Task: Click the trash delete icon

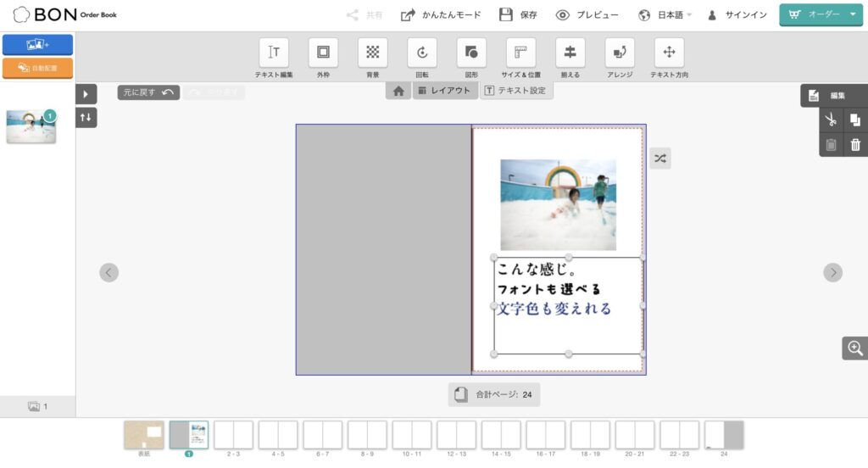Action: (855, 145)
